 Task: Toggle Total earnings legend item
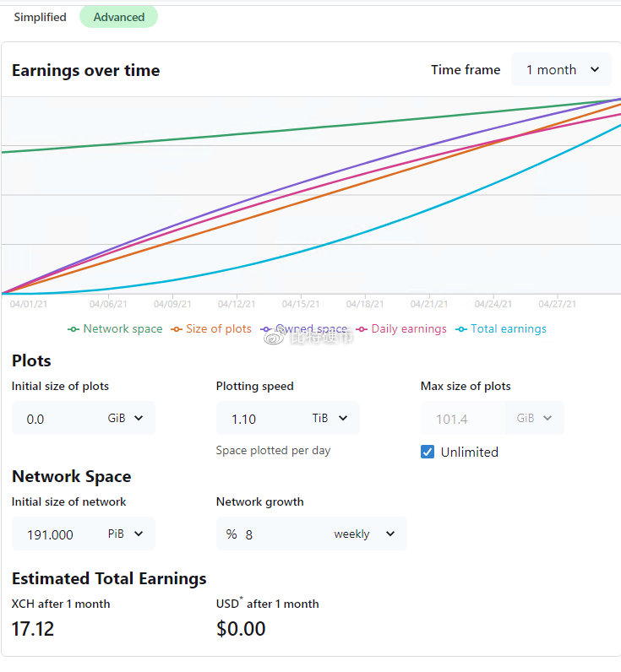[501, 329]
